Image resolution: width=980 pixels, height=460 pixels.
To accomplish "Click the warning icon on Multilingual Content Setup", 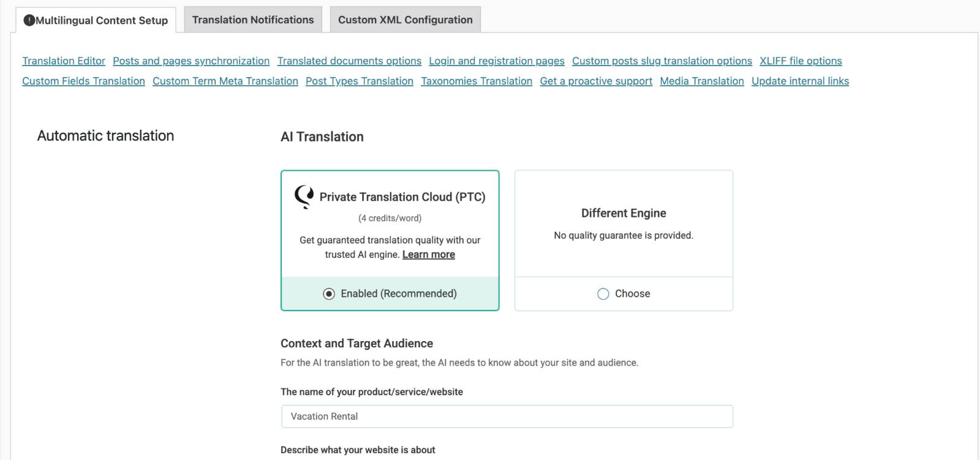I will 29,20.
